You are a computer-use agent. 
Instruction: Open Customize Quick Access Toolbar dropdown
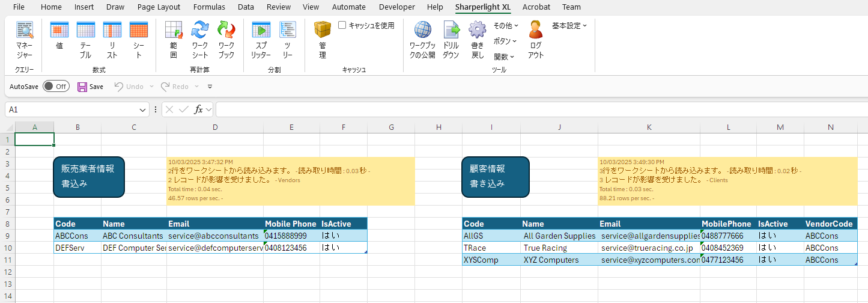point(210,87)
